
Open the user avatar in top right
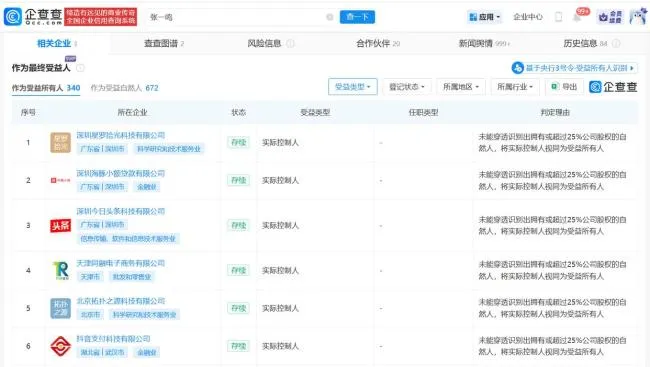pos(638,17)
